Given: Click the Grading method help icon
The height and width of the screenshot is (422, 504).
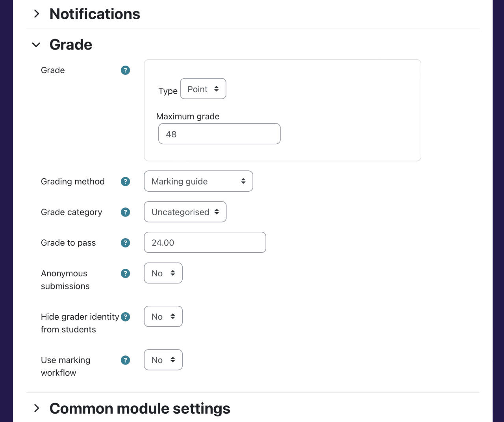Looking at the screenshot, I should pyautogui.click(x=125, y=181).
